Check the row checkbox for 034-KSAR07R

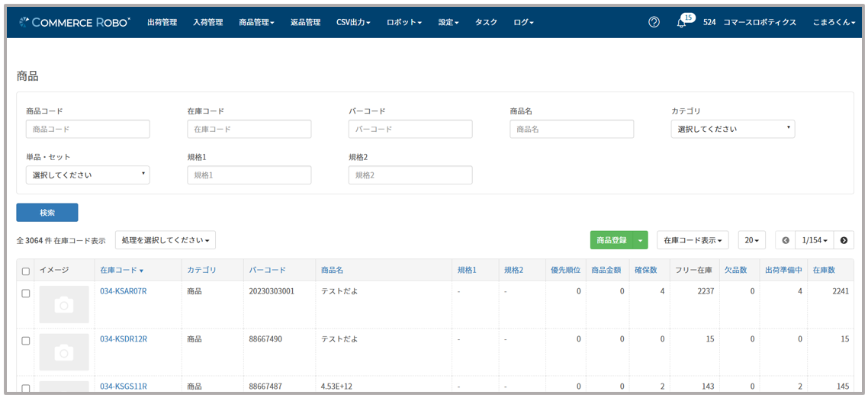coord(26,294)
